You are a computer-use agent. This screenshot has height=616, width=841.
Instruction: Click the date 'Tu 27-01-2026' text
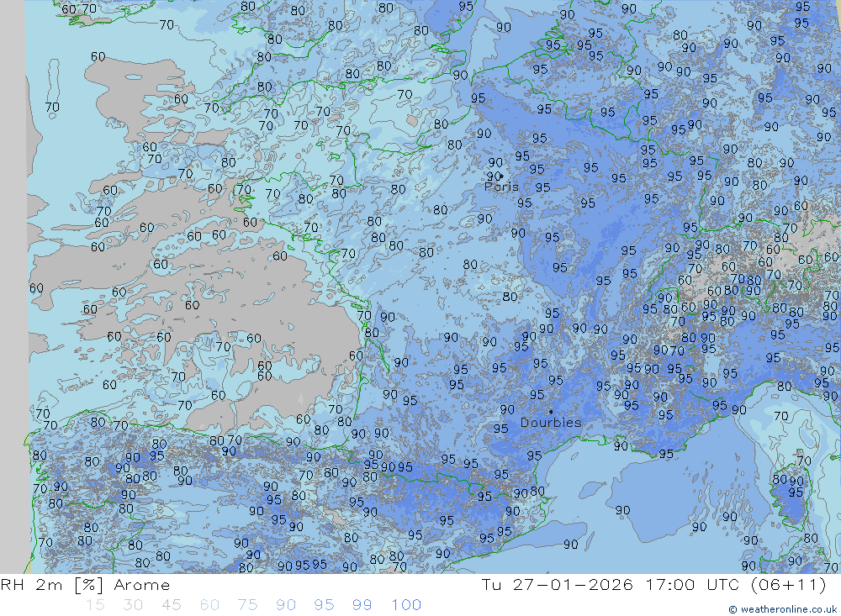(x=557, y=584)
